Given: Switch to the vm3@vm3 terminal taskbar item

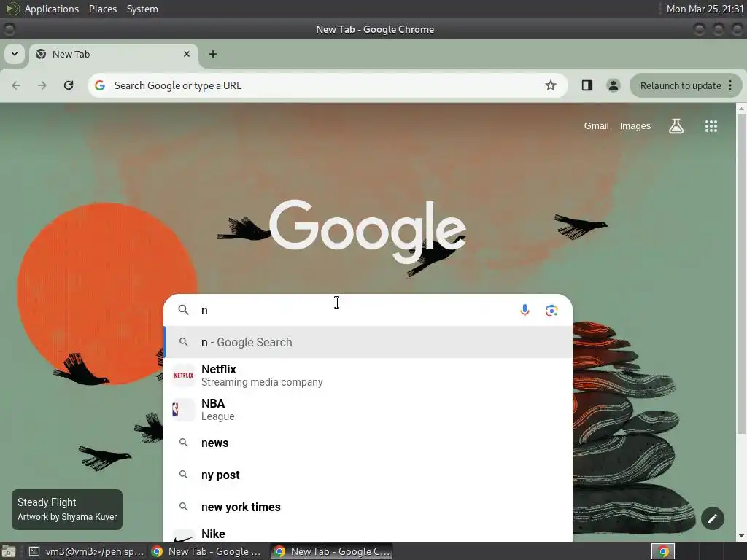Looking at the screenshot, I should [x=87, y=551].
